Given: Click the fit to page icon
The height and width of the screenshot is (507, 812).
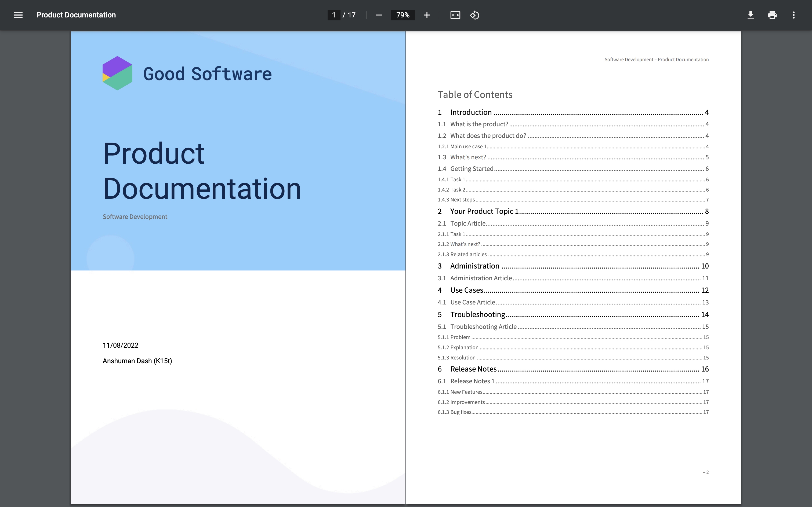Looking at the screenshot, I should [x=455, y=15].
